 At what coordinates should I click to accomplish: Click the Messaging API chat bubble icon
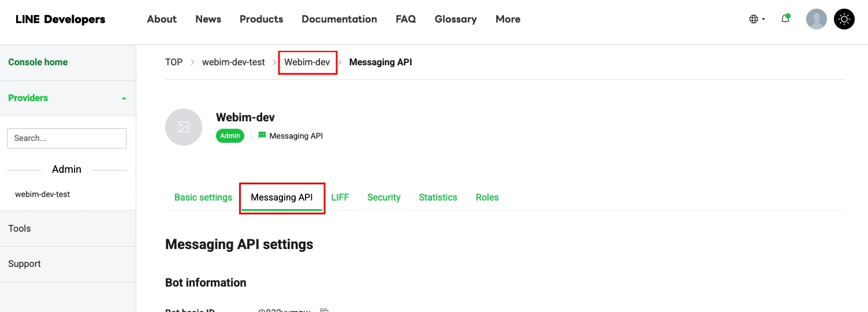pyautogui.click(x=262, y=136)
